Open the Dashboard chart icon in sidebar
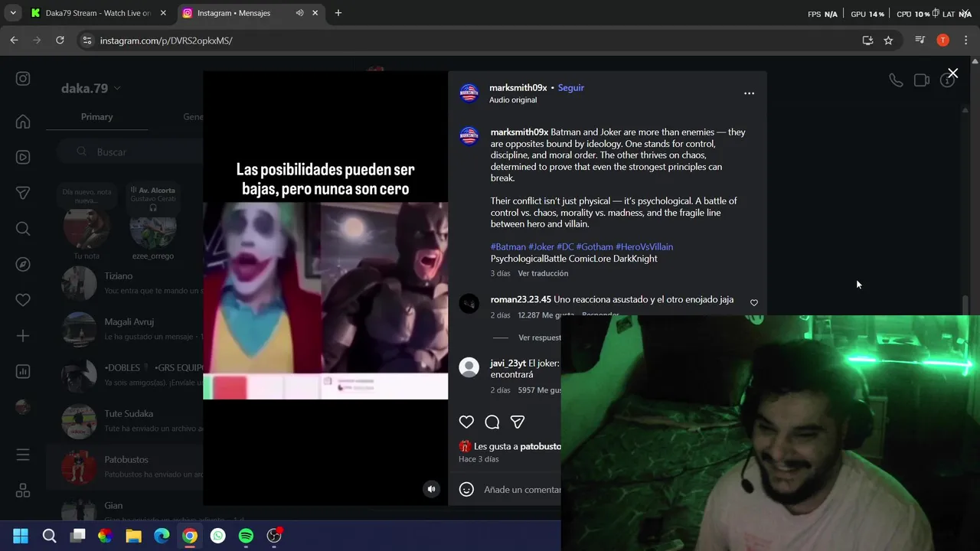980x551 pixels. coord(23,371)
